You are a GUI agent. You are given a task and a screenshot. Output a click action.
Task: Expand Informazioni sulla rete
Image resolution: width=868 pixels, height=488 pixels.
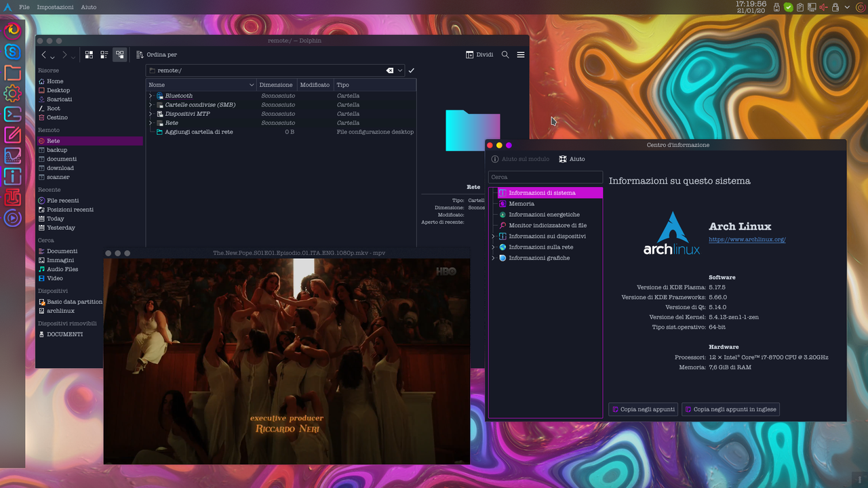coord(493,247)
